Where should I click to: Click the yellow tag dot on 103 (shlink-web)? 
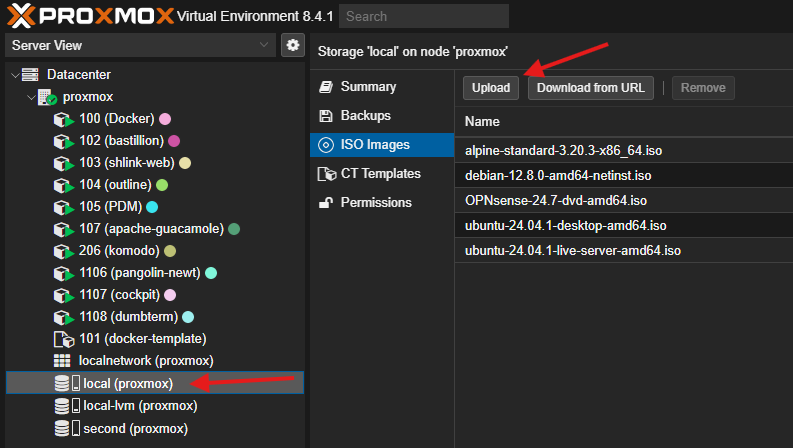tap(185, 163)
